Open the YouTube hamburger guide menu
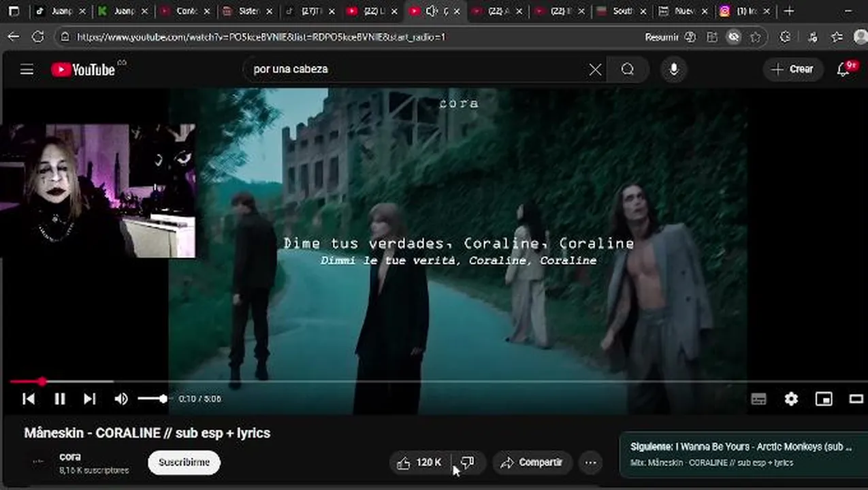This screenshot has width=868, height=490. [x=27, y=69]
